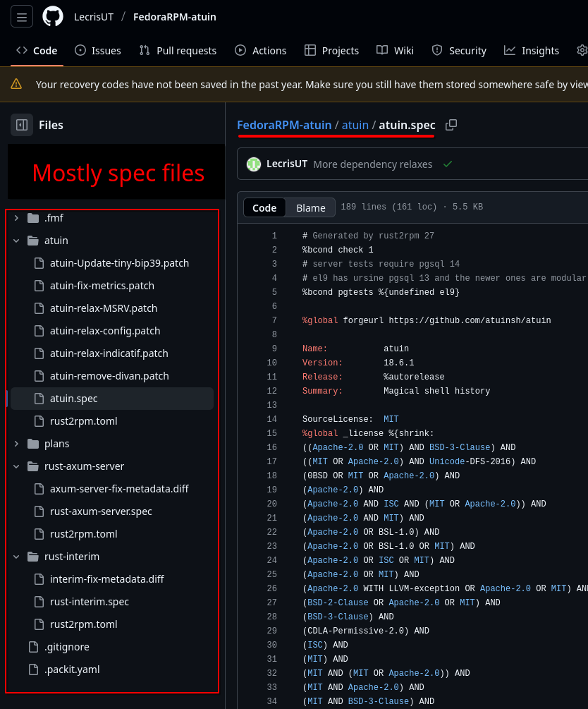588x709 pixels.
Task: Open the 'More dependency relaxes' commit link
Action: [x=373, y=164]
